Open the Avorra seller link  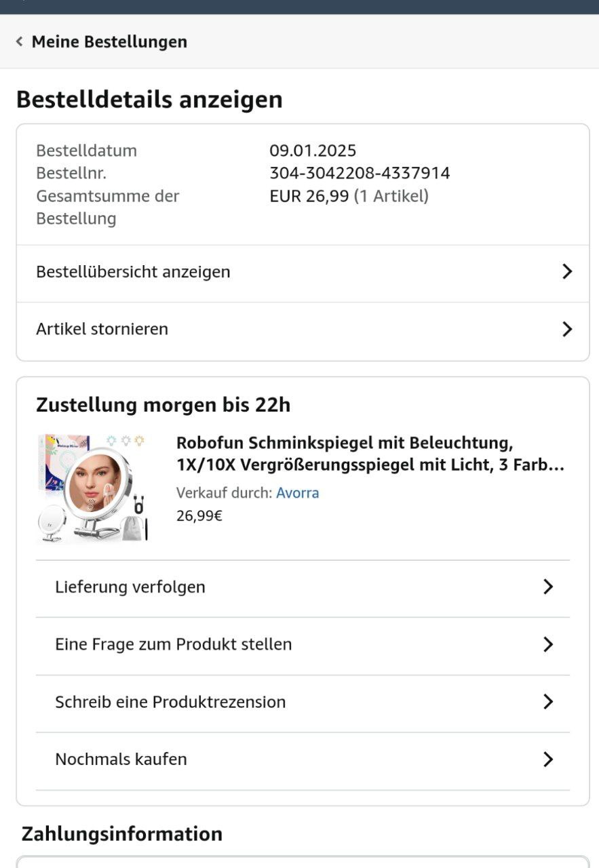(x=297, y=493)
